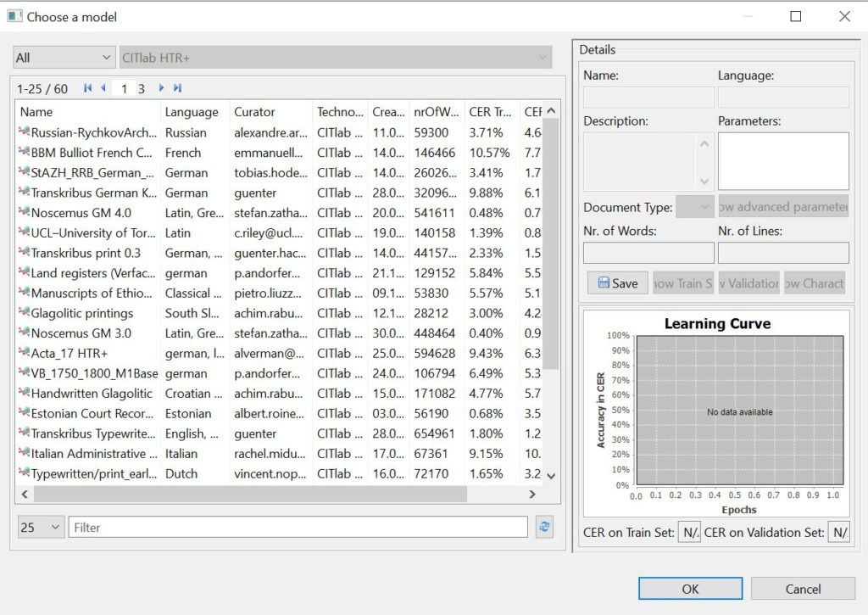The width and height of the screenshot is (868, 615).
Task: Cancel the Choose a model dialog
Action: [803, 589]
